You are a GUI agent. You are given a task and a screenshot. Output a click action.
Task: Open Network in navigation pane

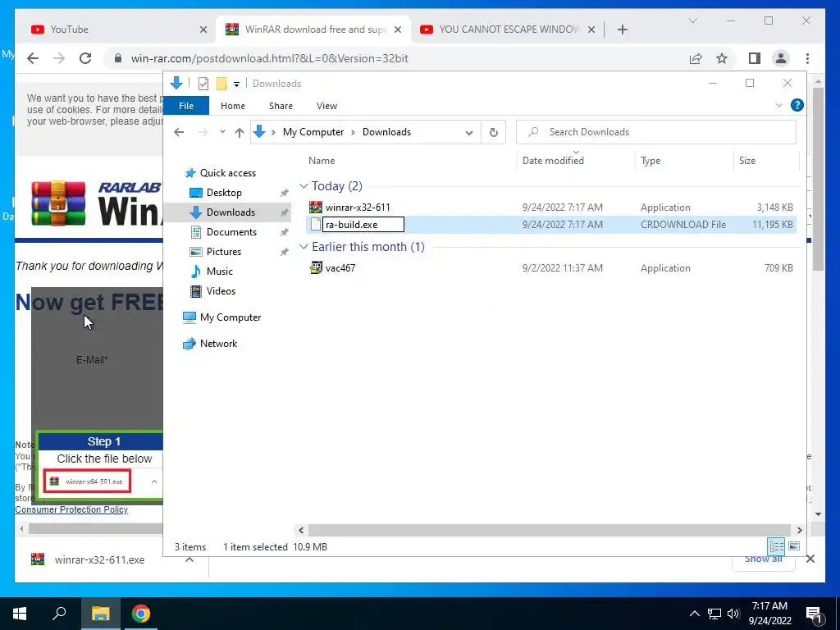(x=218, y=344)
